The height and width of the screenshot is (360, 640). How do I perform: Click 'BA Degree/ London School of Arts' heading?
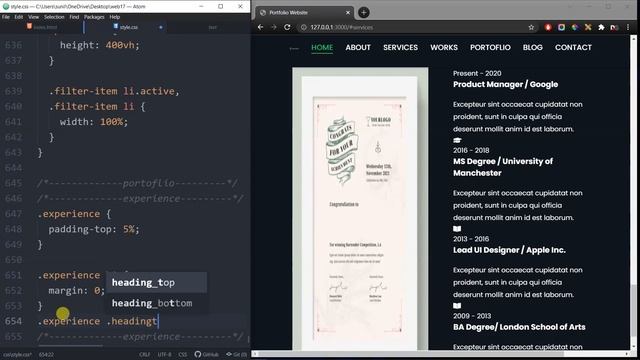click(x=519, y=327)
